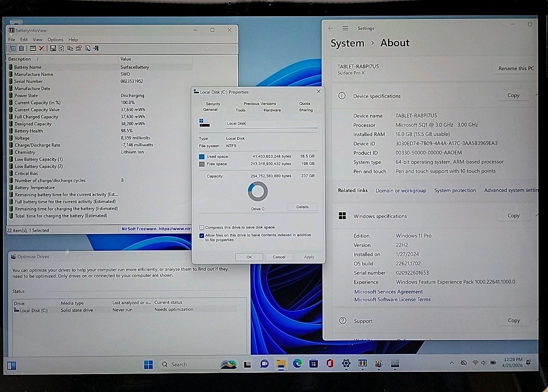Open the Teams Chat taskbar icon
The image size is (548, 392).
click(x=264, y=364)
